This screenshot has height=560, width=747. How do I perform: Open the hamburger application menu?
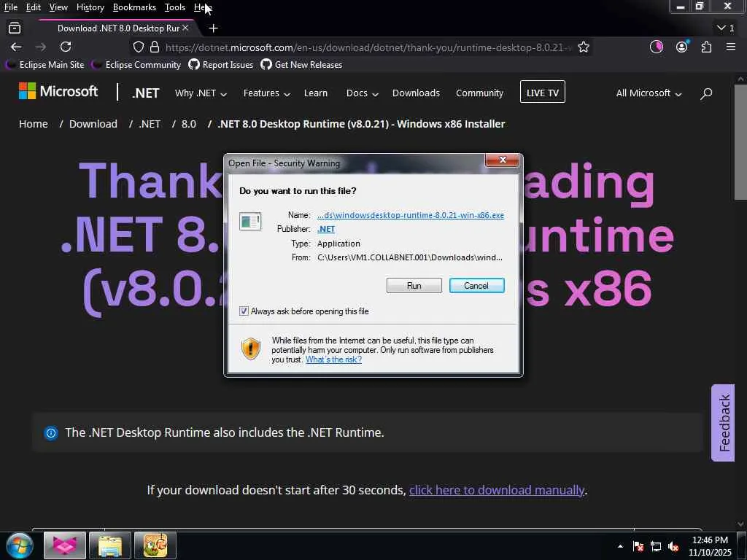[731, 47]
